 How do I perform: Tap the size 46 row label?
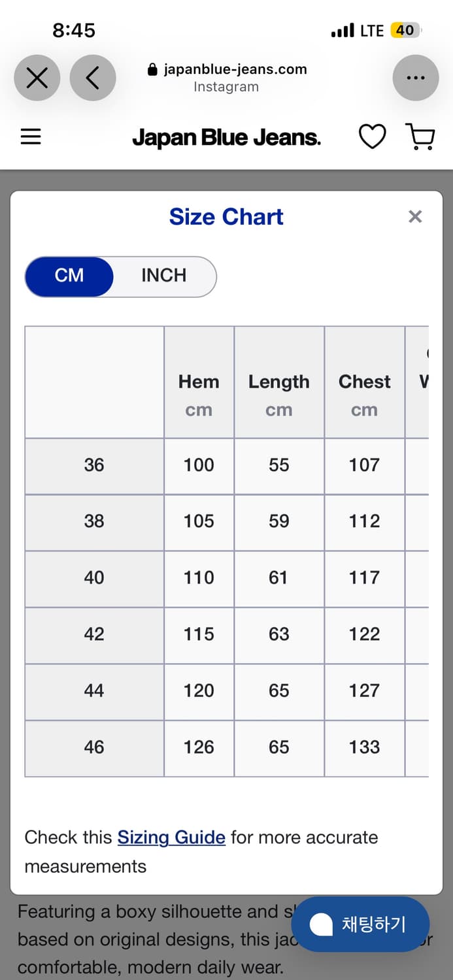94,748
